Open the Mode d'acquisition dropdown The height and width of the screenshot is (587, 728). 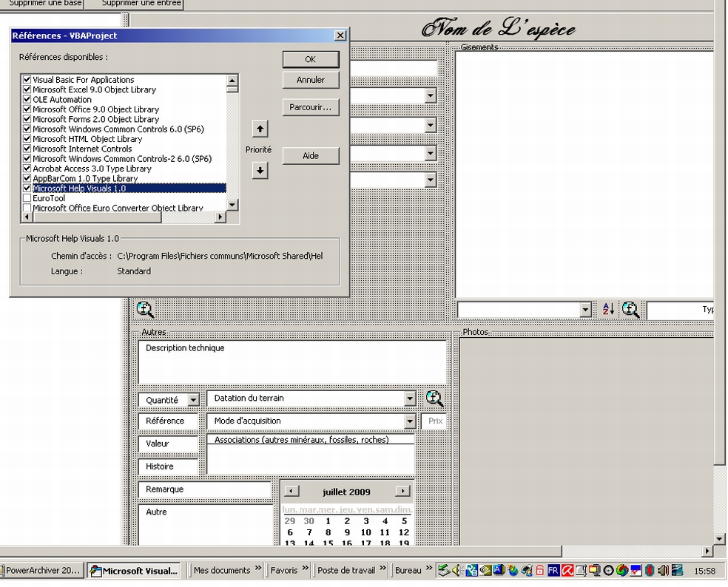click(x=410, y=421)
